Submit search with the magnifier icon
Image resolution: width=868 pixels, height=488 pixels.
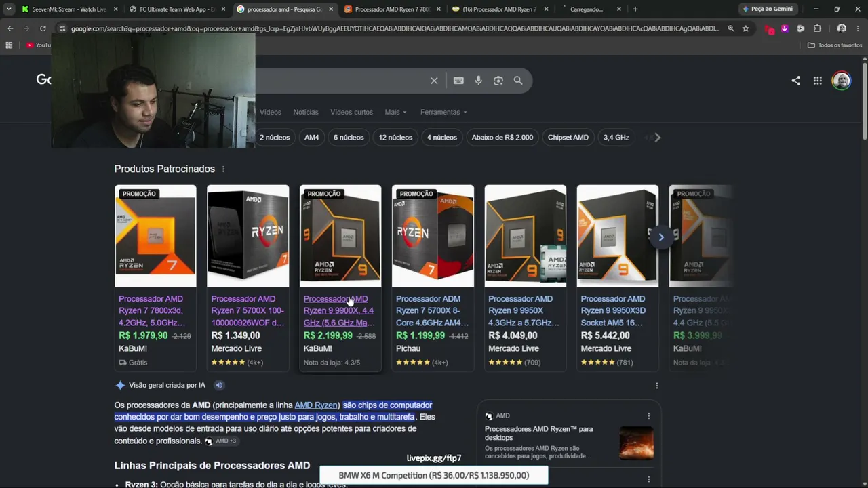click(518, 81)
